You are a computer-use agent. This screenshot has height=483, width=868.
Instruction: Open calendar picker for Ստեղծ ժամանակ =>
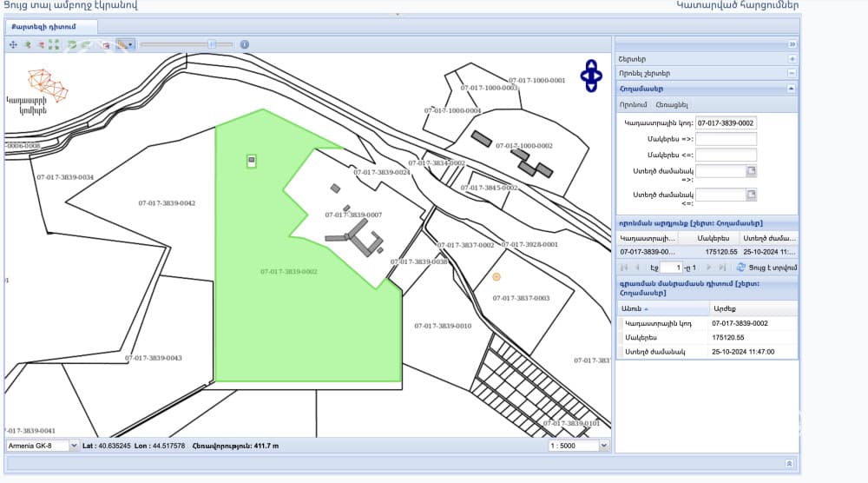click(751, 171)
